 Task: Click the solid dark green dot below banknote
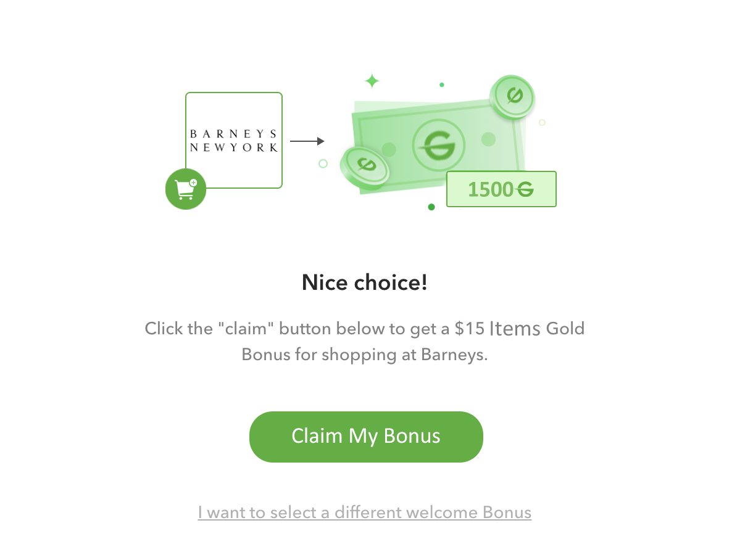tap(431, 207)
